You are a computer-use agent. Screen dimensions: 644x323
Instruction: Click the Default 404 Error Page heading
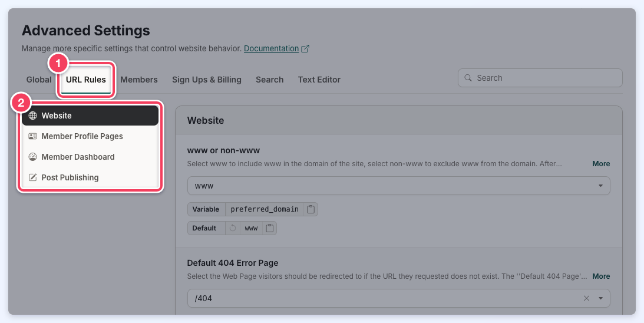[233, 263]
